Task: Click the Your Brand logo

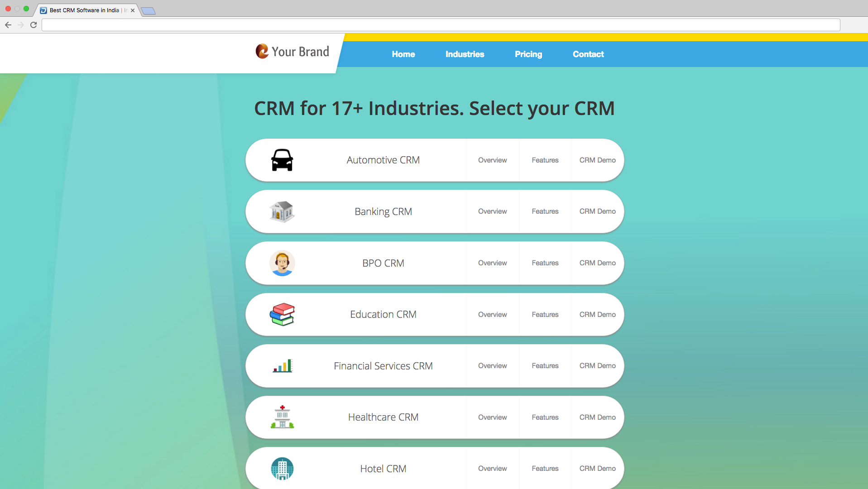Action: (x=293, y=52)
